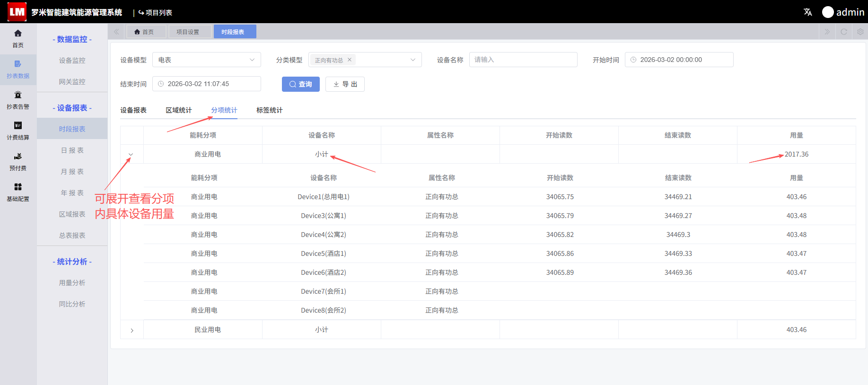Viewport: 868px width, 385px height.
Task: Click the 设备名称 input field
Action: click(x=523, y=60)
